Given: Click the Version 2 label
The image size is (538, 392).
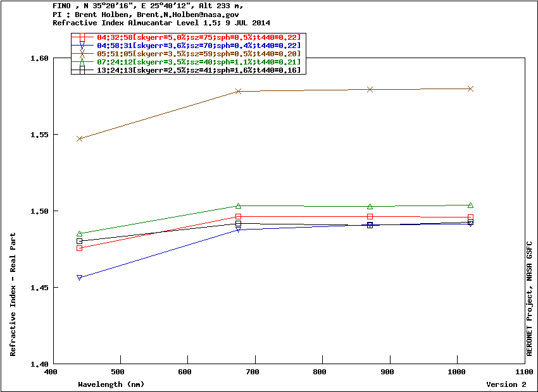Looking at the screenshot, I should click(506, 384).
